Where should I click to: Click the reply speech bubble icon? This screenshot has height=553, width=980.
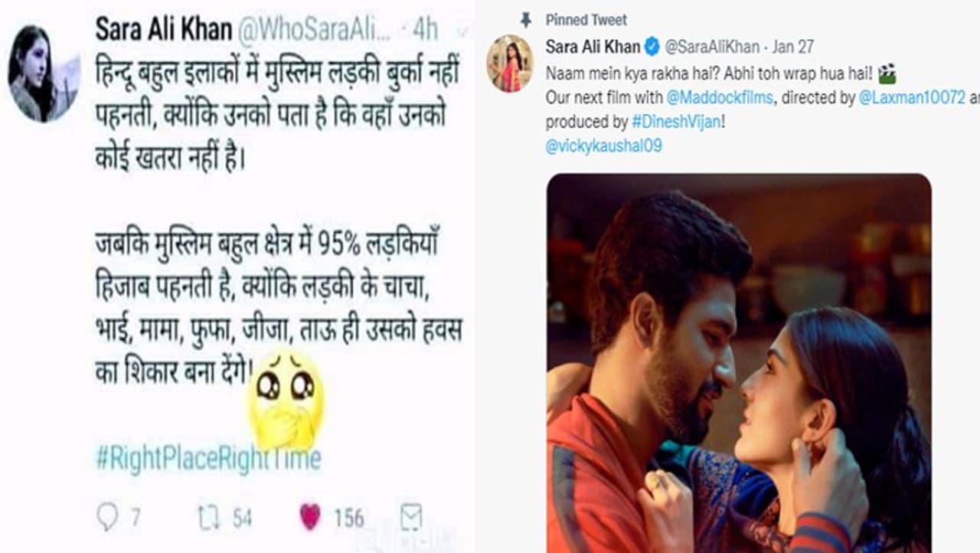click(107, 517)
